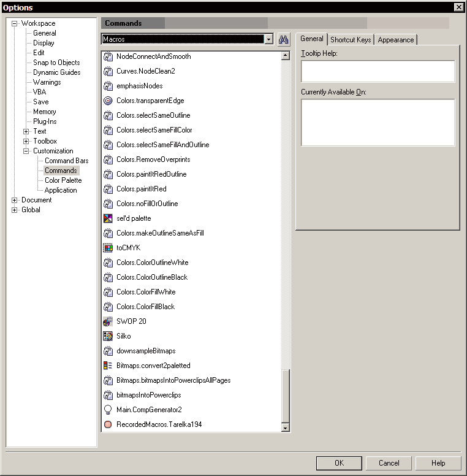Click the toCMYK grid icon
This screenshot has height=476, width=467.
108,248
